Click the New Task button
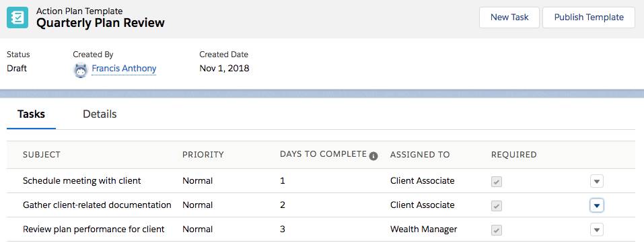644x247 pixels. tap(509, 17)
